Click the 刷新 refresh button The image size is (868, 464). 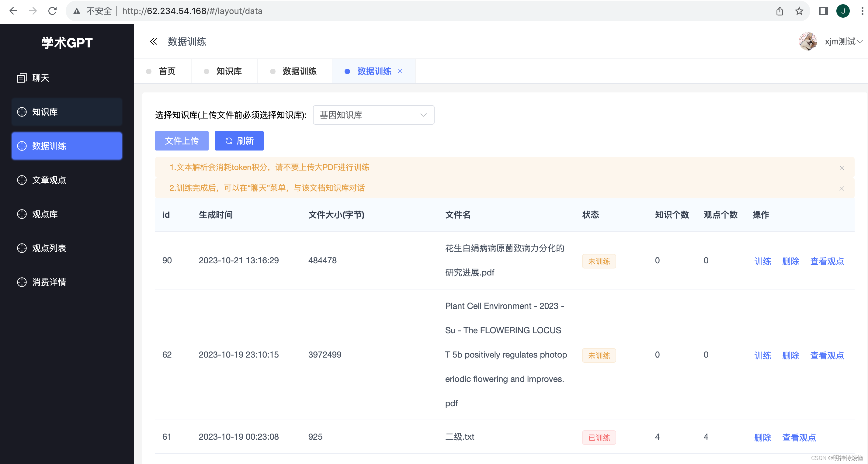239,140
